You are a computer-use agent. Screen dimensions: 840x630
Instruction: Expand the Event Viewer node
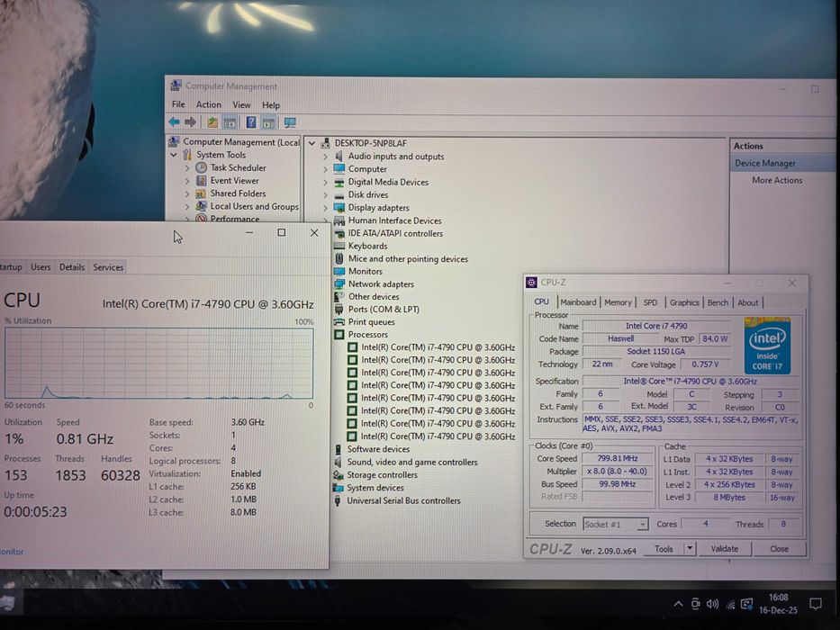(187, 181)
